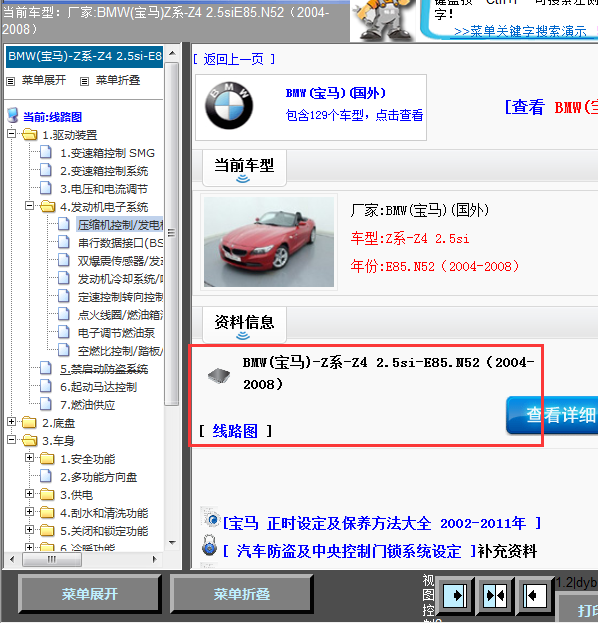Click sidebar vertical scrollbar down arrow
598x624 pixels.
[x=172, y=542]
